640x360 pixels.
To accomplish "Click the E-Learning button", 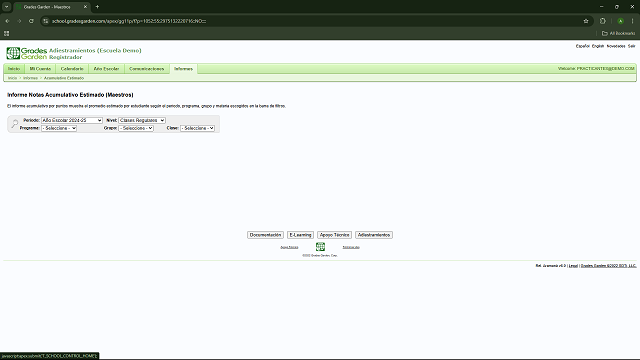I will pos(300,235).
